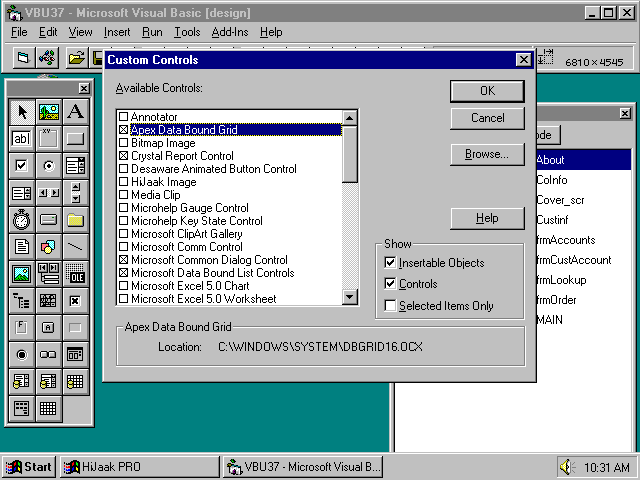The width and height of the screenshot is (640, 480).
Task: Open the Tools menu
Action: tap(187, 32)
